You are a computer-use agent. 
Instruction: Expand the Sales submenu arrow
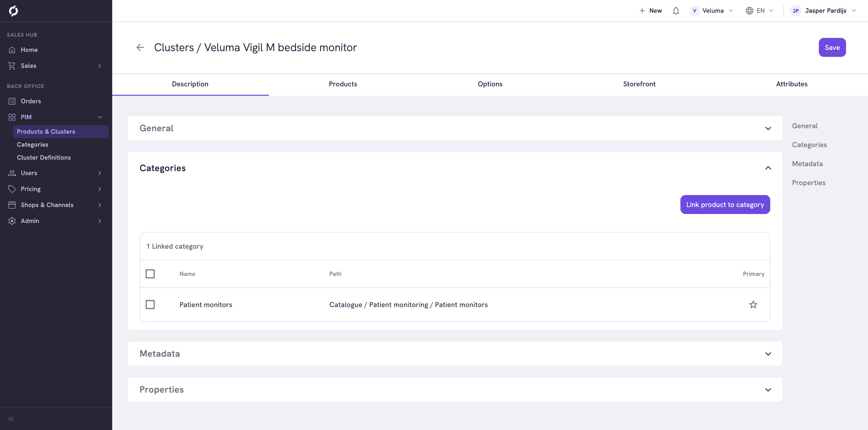pyautogui.click(x=100, y=66)
